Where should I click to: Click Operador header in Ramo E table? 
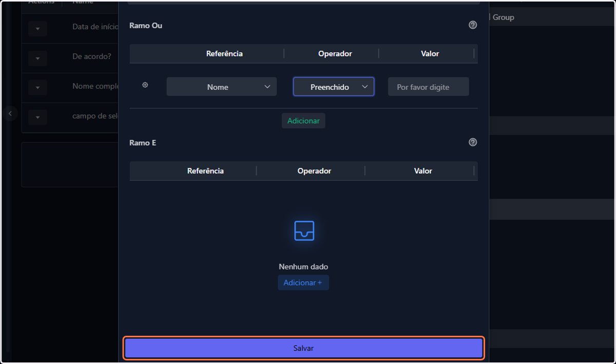click(x=314, y=171)
